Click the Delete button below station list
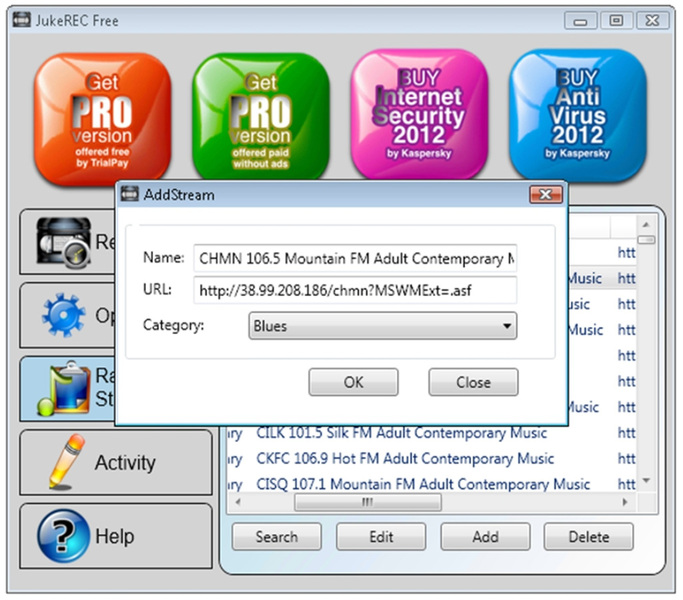 click(588, 536)
